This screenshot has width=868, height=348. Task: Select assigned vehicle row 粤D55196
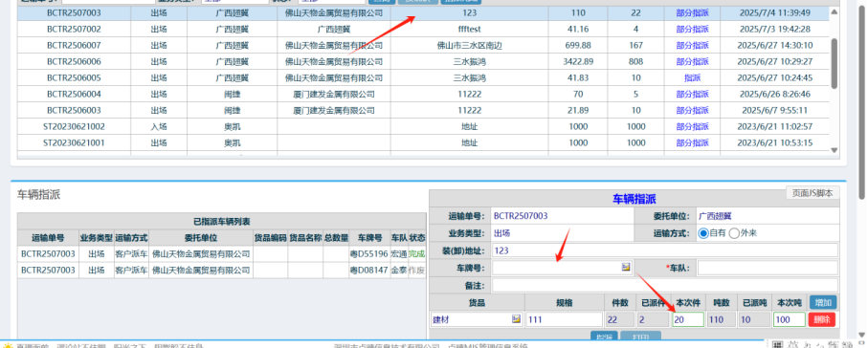point(221,254)
